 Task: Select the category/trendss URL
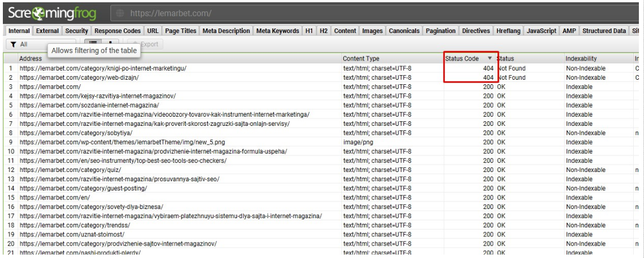(75, 226)
